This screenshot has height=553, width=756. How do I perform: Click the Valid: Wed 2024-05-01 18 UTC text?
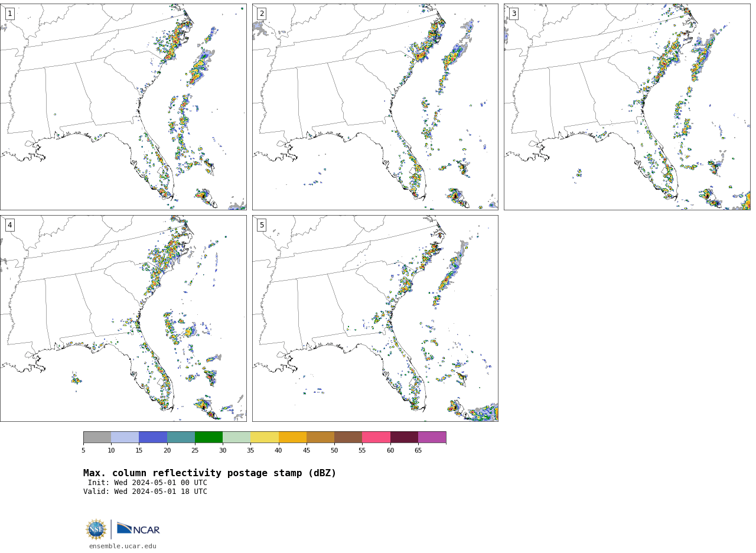tap(145, 492)
